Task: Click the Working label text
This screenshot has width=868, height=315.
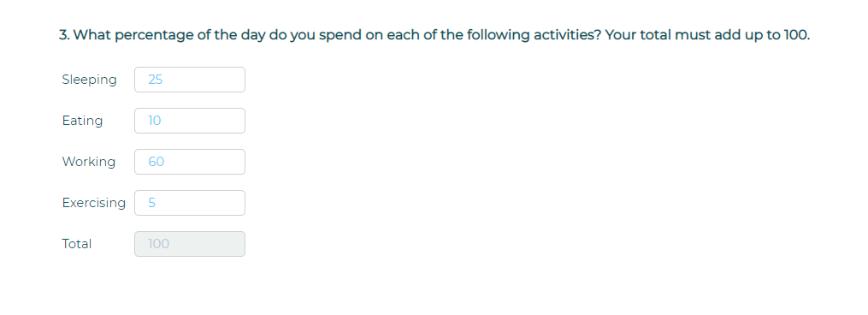Action: [x=89, y=162]
